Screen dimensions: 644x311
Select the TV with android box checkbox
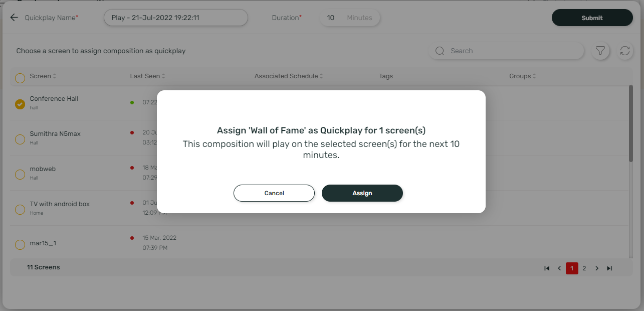20,210
